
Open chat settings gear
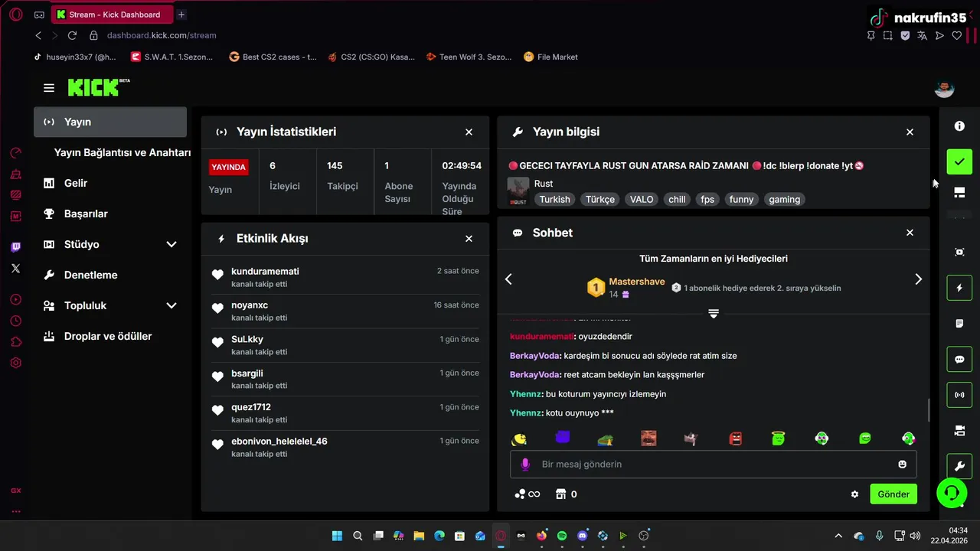[x=854, y=494]
